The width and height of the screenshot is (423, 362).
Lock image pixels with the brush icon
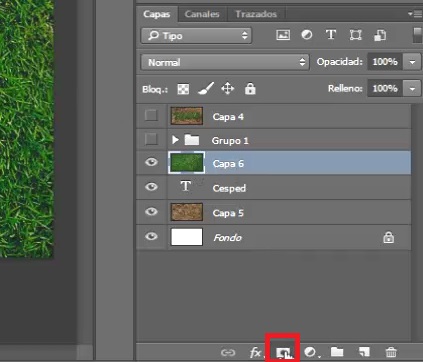point(206,89)
